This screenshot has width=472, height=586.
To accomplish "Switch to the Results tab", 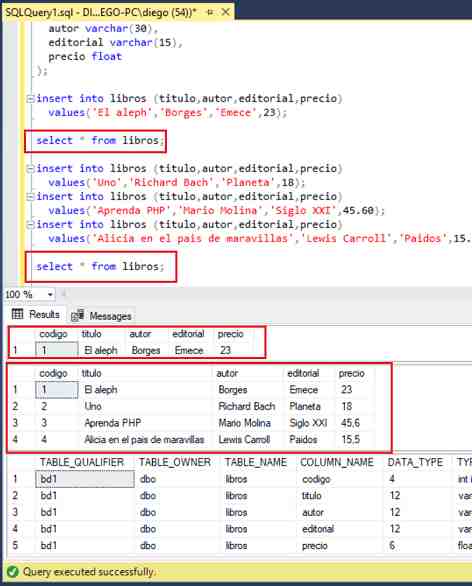I will [36, 314].
